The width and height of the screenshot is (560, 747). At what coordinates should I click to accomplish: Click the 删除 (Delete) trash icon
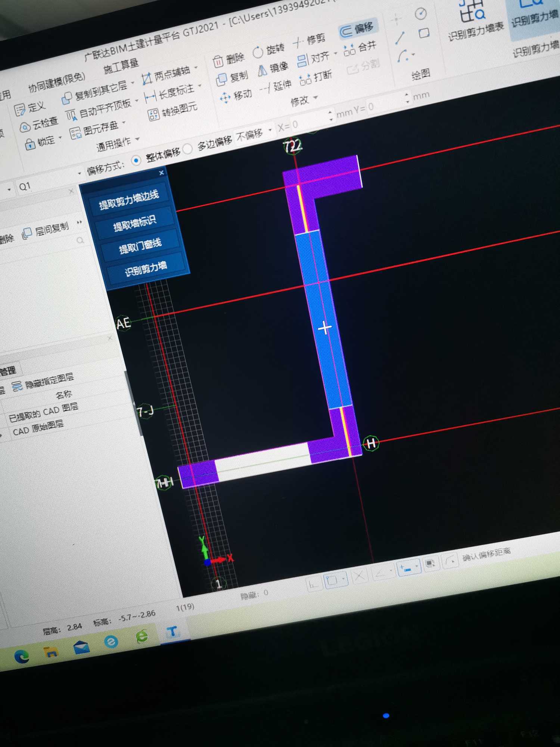click(218, 62)
